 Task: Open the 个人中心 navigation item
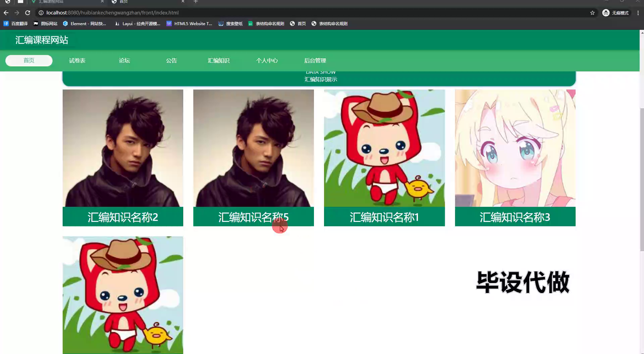coord(267,60)
